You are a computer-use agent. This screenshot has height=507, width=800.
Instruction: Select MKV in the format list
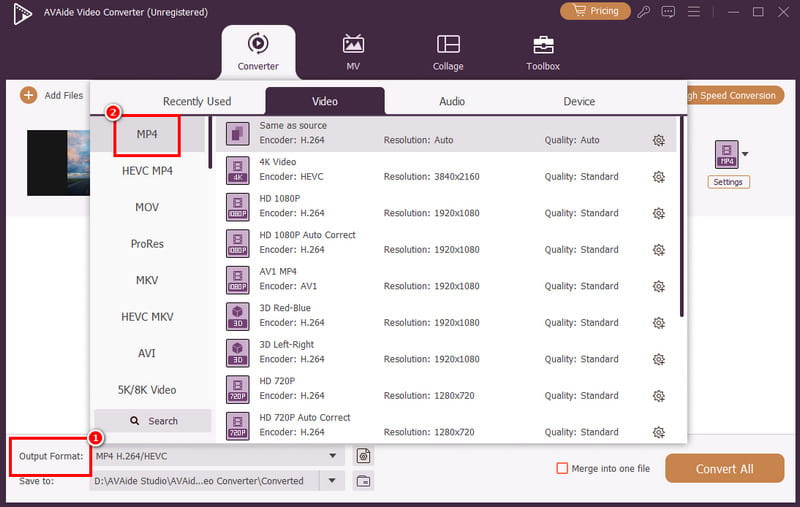click(147, 280)
